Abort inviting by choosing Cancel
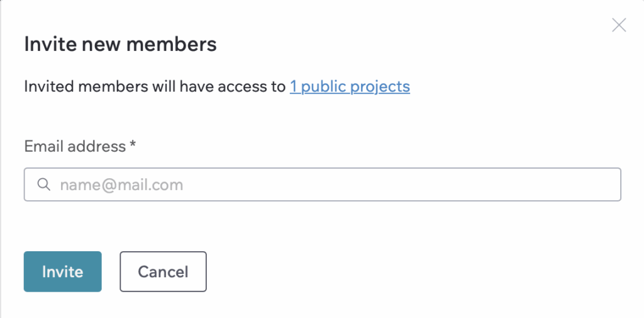644x318 pixels. pos(163,271)
